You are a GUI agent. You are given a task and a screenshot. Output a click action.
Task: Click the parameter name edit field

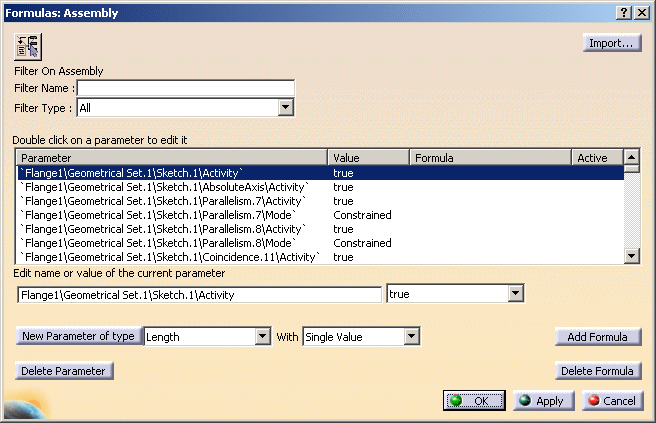tap(200, 294)
